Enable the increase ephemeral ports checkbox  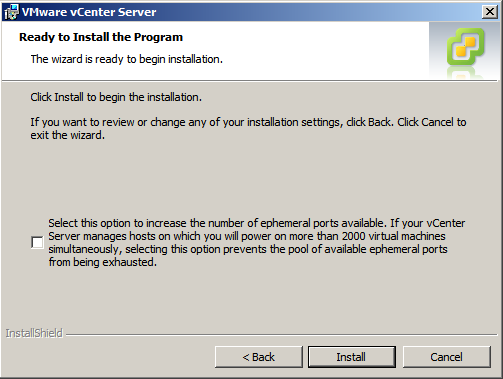click(37, 242)
